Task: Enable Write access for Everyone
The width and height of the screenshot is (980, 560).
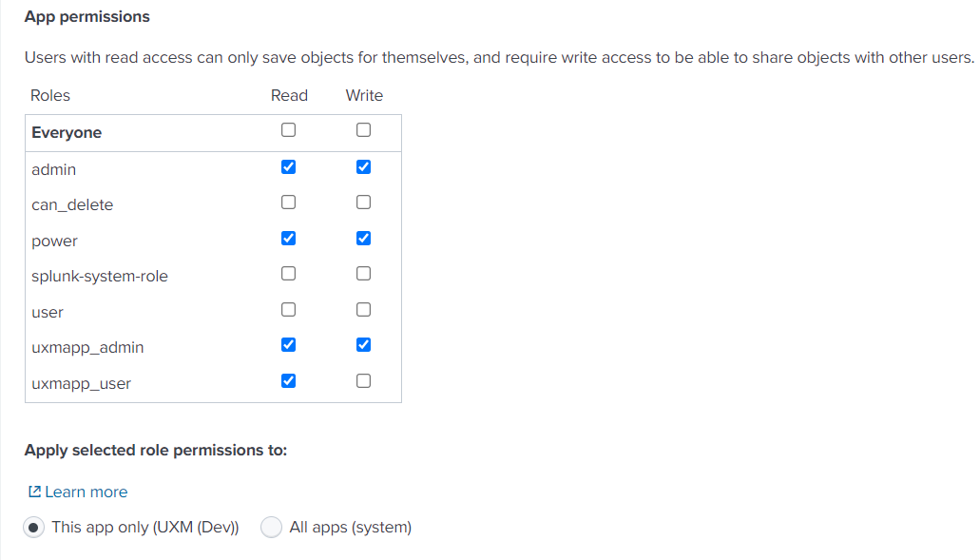Action: [363, 130]
